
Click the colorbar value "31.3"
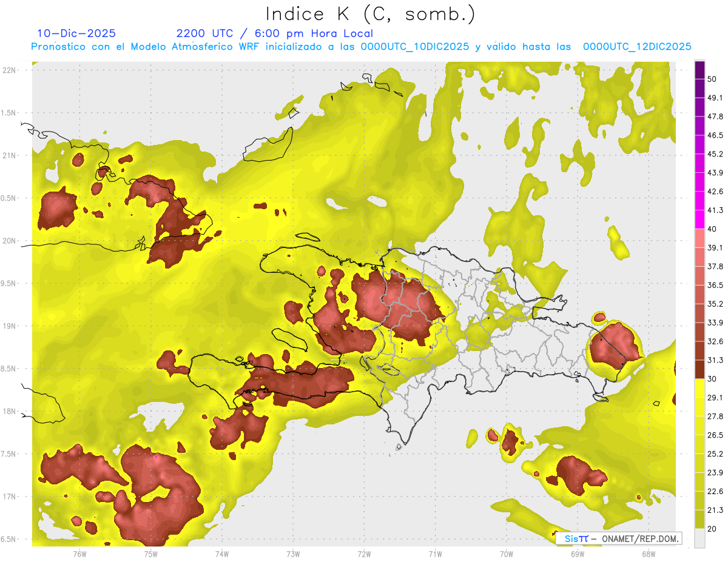click(x=715, y=360)
